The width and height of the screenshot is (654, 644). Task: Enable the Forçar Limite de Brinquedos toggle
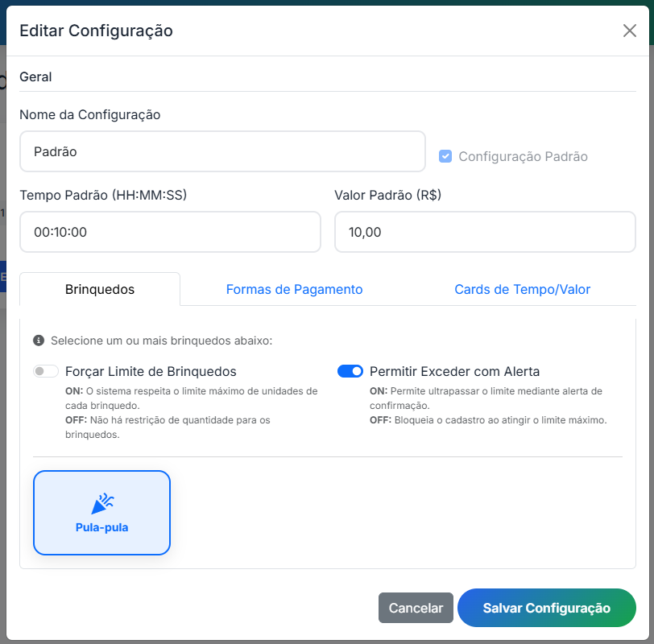point(45,371)
